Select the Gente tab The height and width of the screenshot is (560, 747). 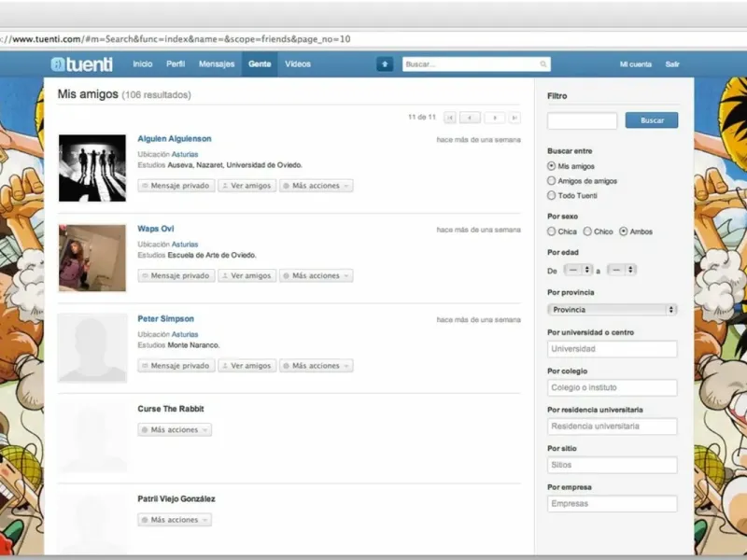coord(260,64)
